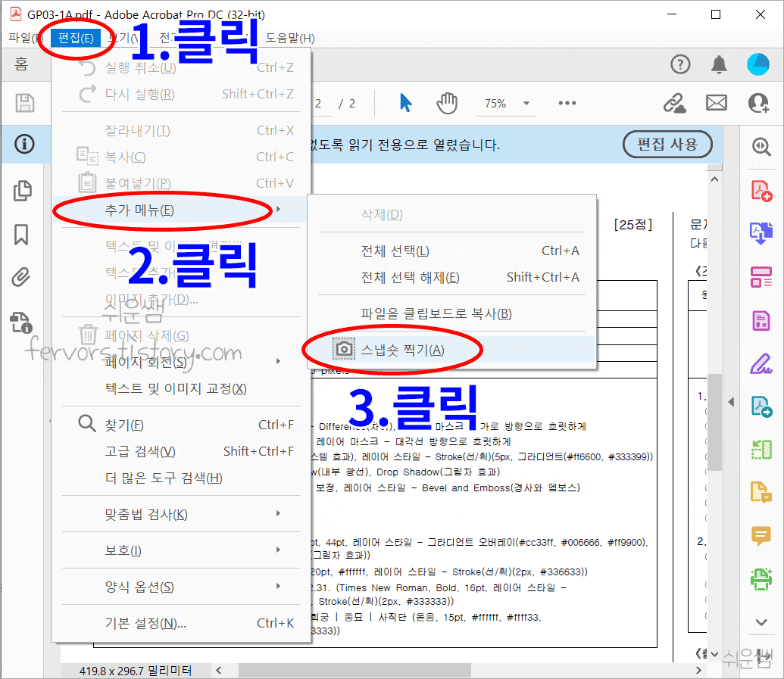The width and height of the screenshot is (784, 679).
Task: Open the Comment sticky note tool
Action: coord(760,534)
